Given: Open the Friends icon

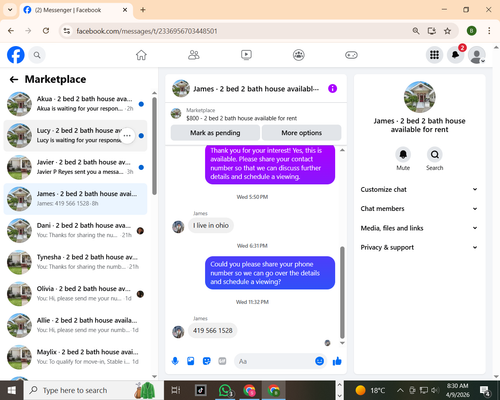Looking at the screenshot, I should [194, 55].
